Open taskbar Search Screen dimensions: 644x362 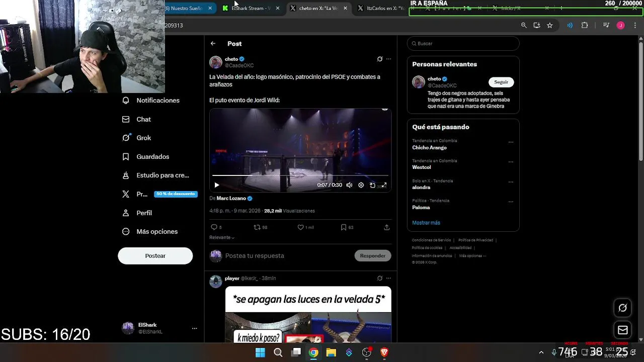click(278, 352)
